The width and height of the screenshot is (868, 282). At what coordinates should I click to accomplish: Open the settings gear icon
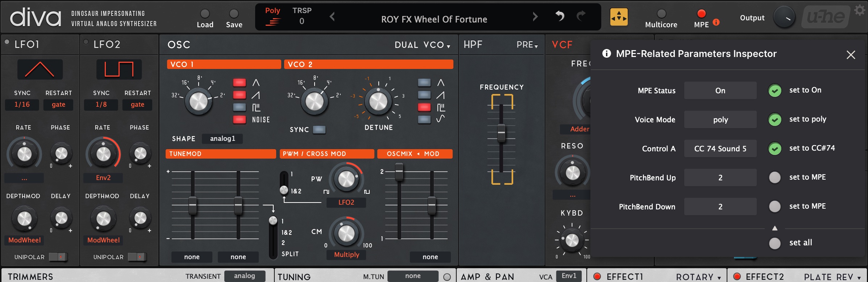pyautogui.click(x=860, y=10)
